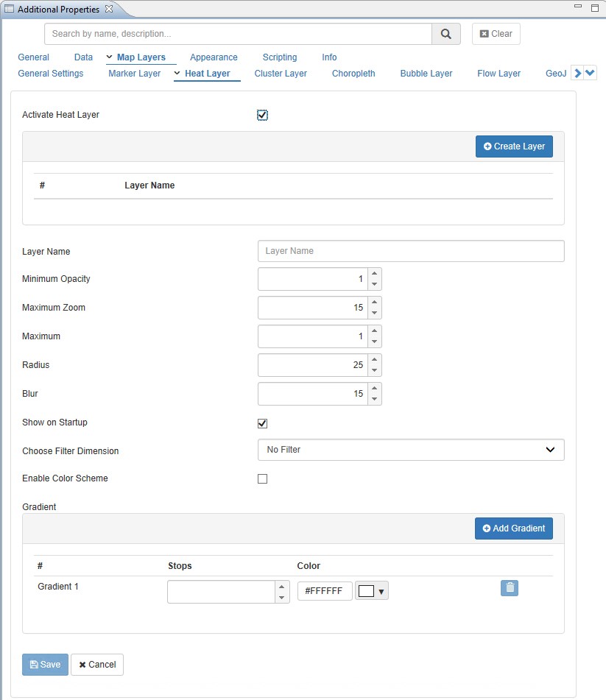Uncheck the Activate Heat Layer checkbox

pyautogui.click(x=262, y=115)
